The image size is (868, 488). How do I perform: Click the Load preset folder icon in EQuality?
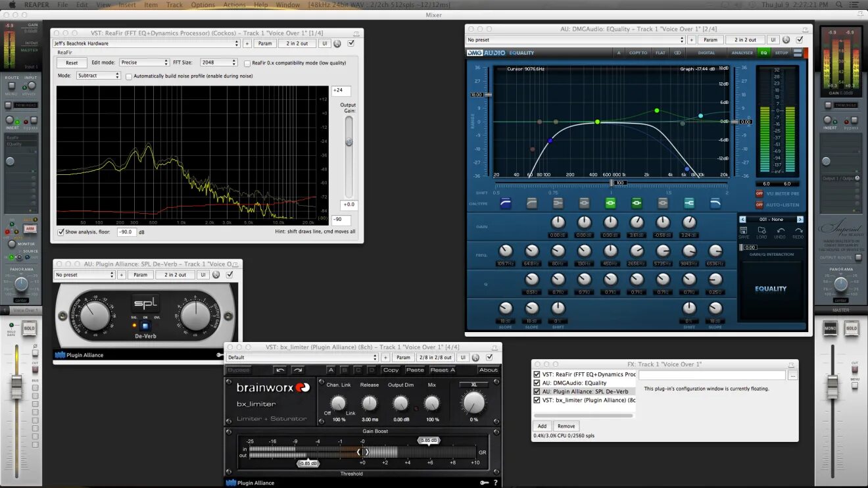pyautogui.click(x=761, y=230)
